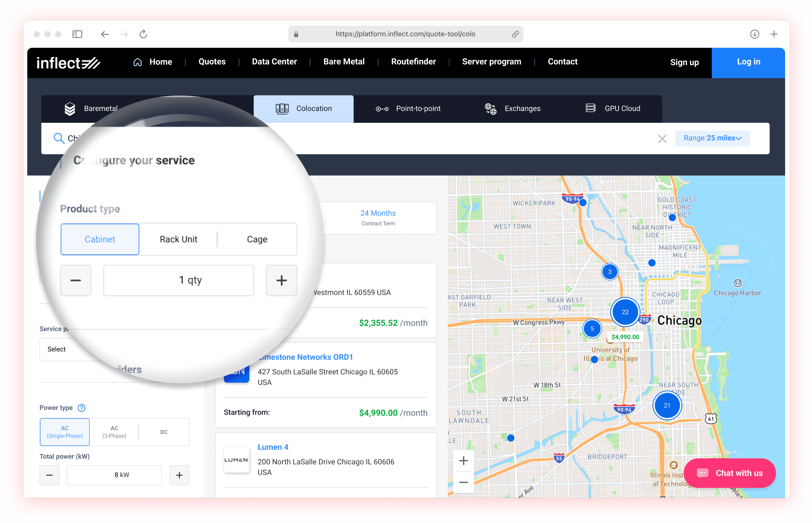Open the Limestone Networks ORD1 listing
The height and width of the screenshot is (523, 812).
tap(305, 357)
